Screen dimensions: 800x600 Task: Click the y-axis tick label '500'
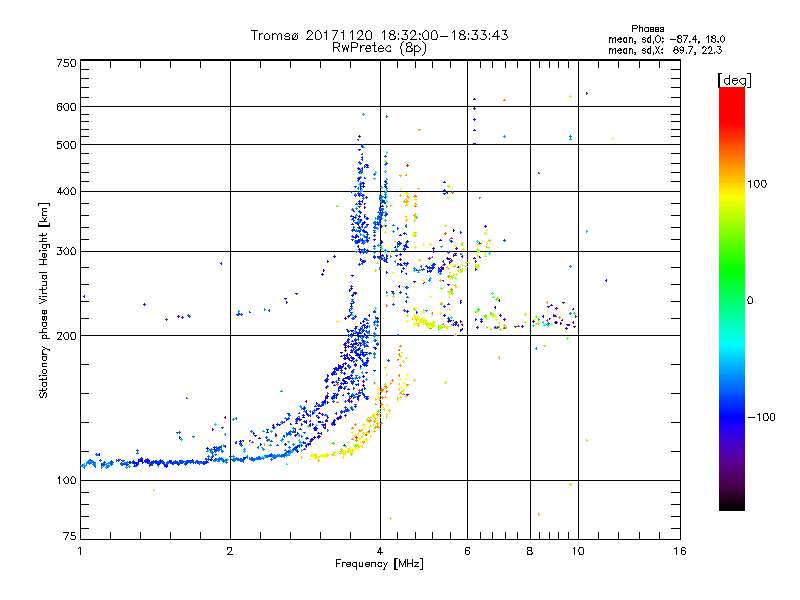click(x=67, y=145)
